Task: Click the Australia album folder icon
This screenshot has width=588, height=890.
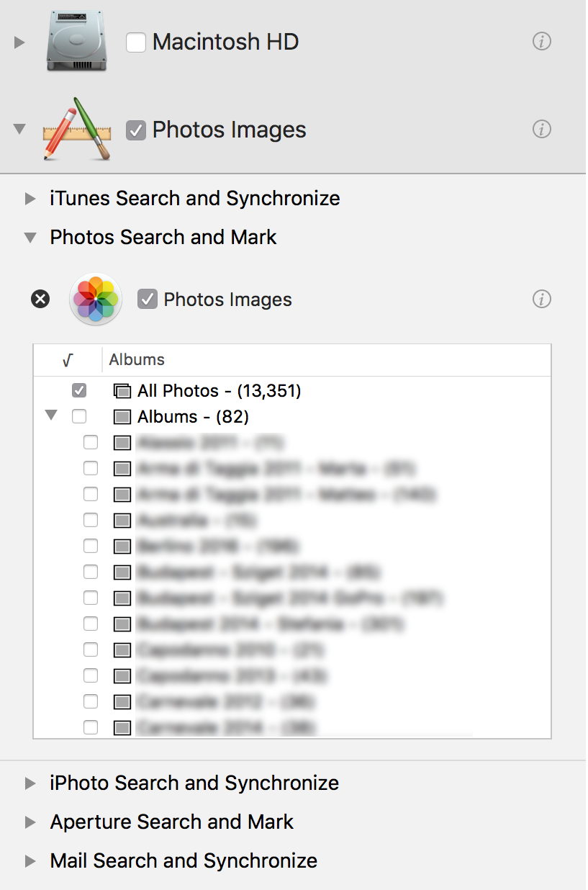Action: [x=122, y=521]
